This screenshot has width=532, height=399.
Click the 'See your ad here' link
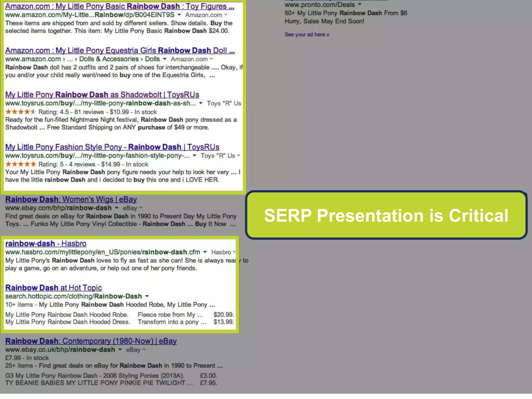point(307,35)
